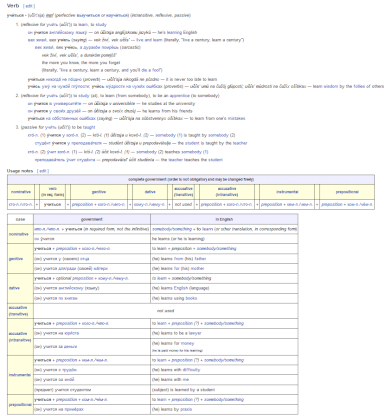Open the 'lawyer' link in 'learns to be a lawyer'
391x420 pixels.
(x=195, y=333)
